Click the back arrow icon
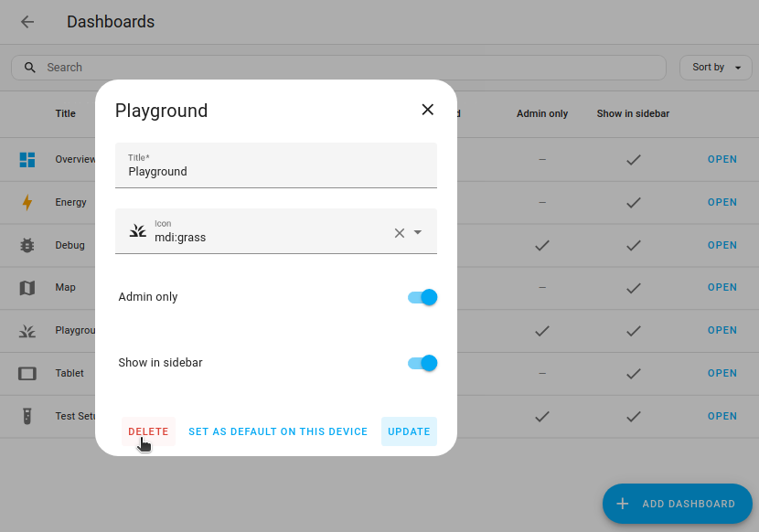 coord(27,22)
